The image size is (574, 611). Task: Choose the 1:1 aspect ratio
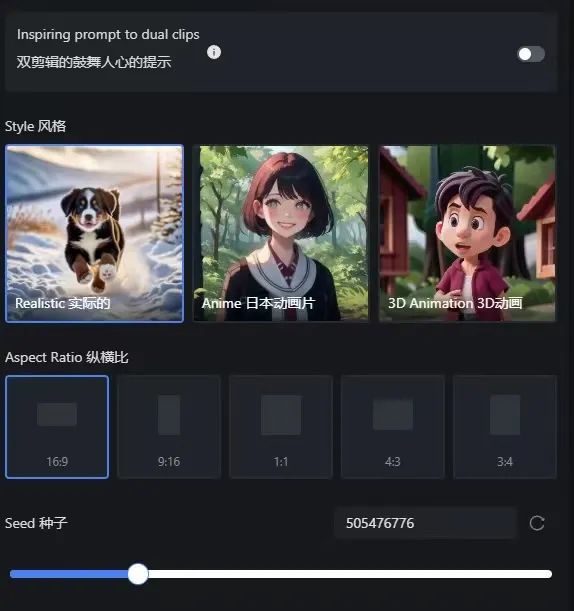281,427
